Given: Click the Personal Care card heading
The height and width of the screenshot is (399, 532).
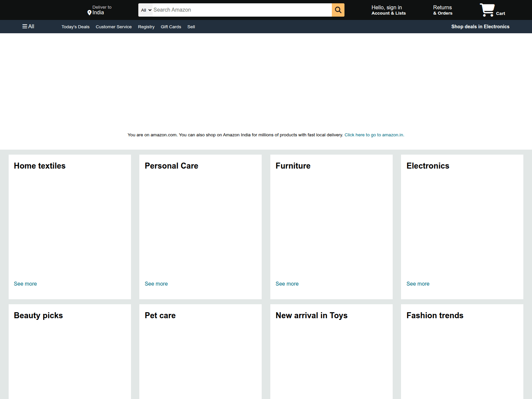Looking at the screenshot, I should pos(172,166).
